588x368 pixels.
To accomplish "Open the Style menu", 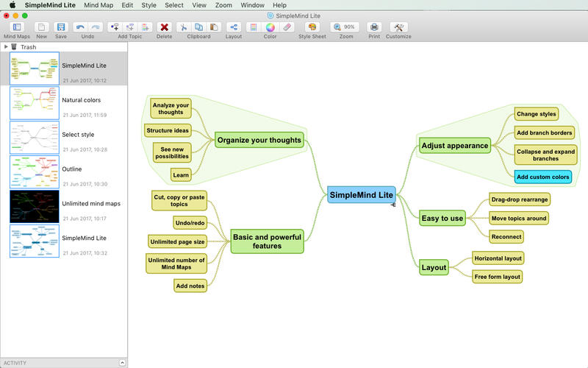I will point(149,5).
